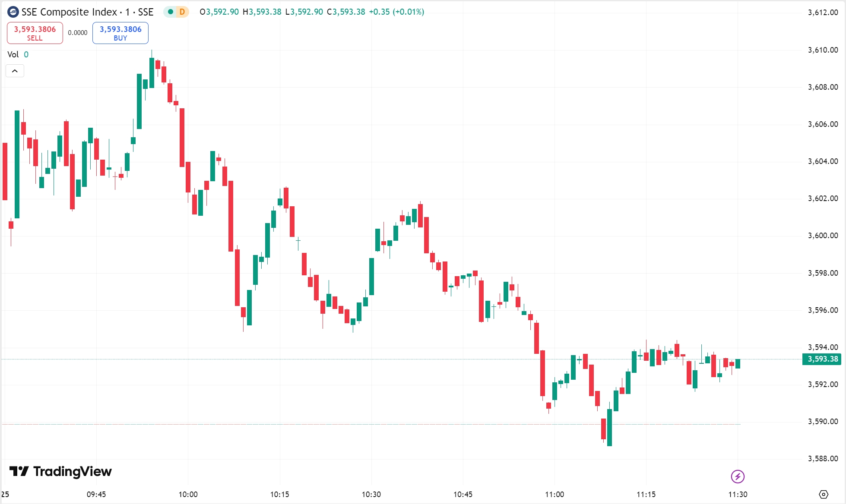Open chart settings via the gear icon

point(824,494)
